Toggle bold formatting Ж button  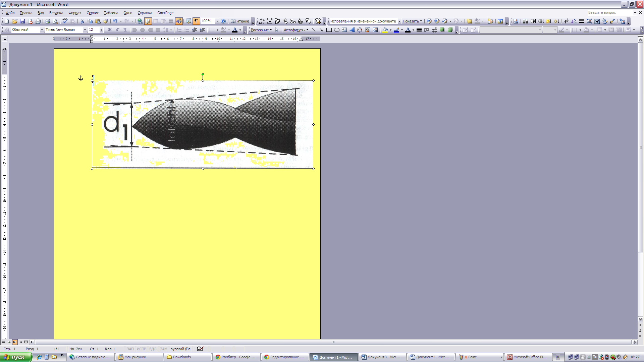click(x=109, y=30)
